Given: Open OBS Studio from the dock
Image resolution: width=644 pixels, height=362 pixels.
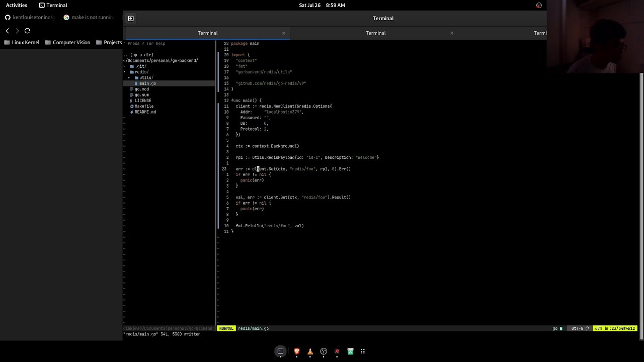Looking at the screenshot, I should [324, 351].
